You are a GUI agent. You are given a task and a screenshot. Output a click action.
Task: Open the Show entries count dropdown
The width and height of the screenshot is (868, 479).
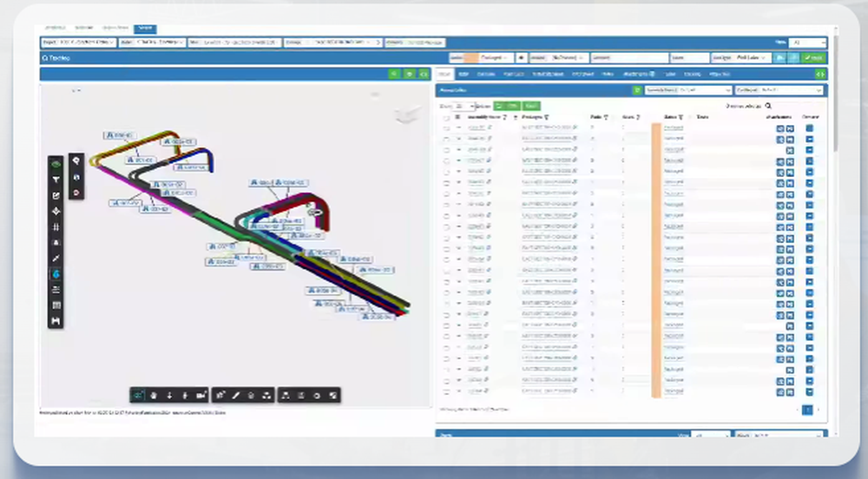click(464, 106)
